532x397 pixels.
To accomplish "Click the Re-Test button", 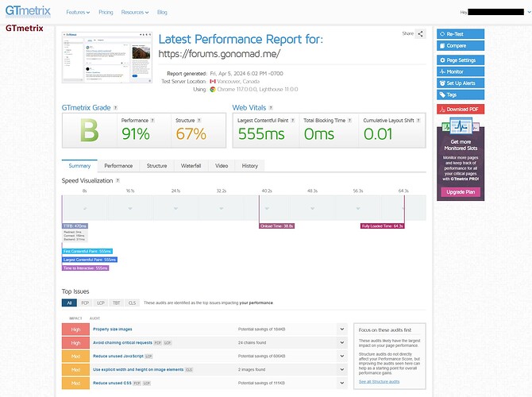I will point(461,34).
